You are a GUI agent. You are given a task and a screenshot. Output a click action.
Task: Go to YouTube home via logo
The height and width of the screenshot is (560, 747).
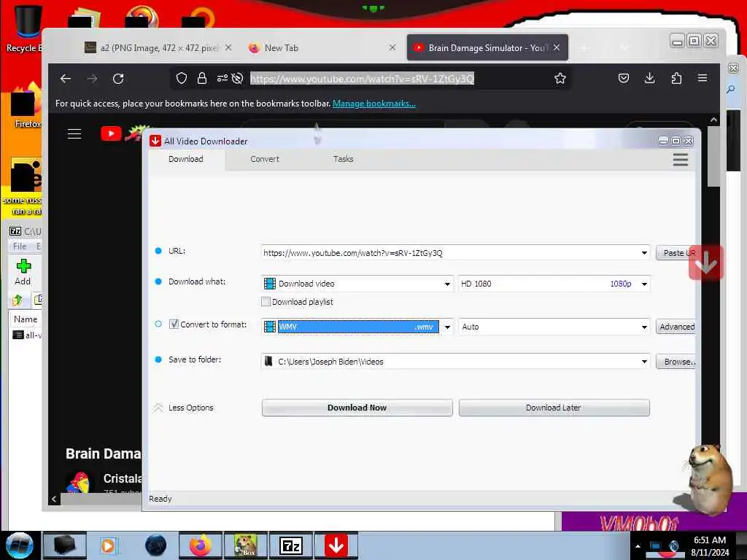tap(111, 134)
